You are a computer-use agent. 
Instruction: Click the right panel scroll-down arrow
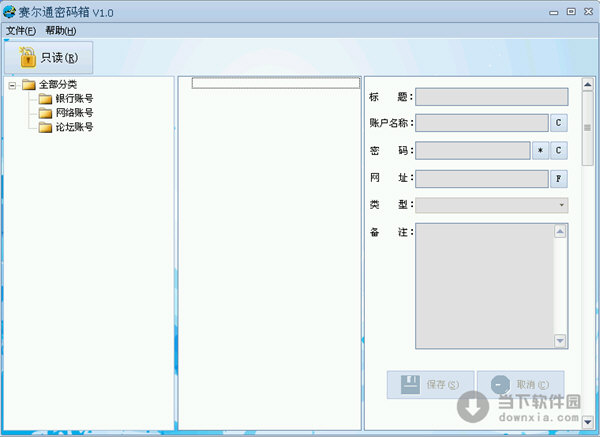click(588, 422)
